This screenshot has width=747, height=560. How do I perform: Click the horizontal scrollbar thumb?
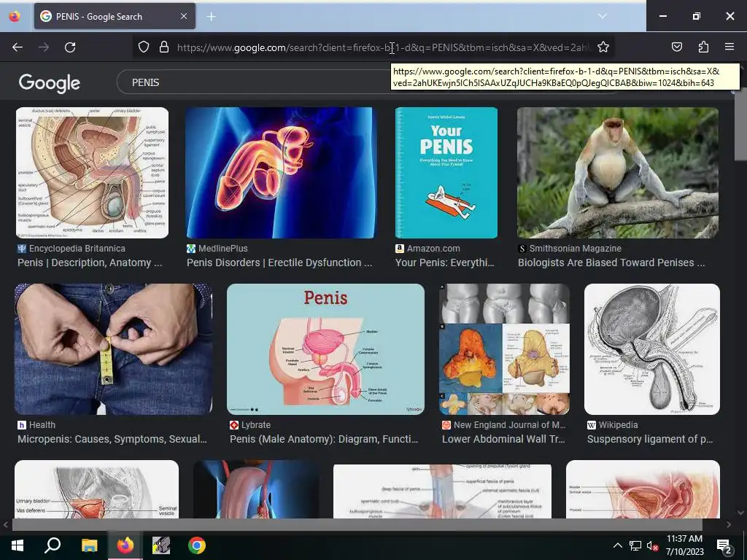(x=357, y=525)
